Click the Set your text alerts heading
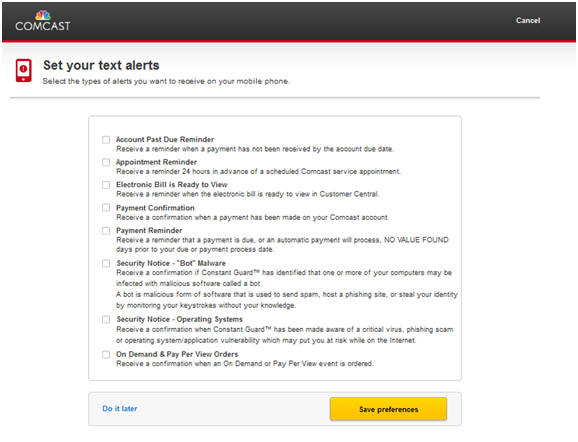Viewport: 578px width, 442px height. coord(101,65)
